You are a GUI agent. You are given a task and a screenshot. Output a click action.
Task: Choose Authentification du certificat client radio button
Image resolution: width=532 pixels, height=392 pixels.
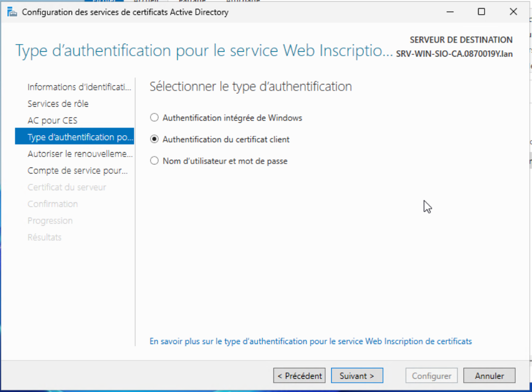(154, 140)
